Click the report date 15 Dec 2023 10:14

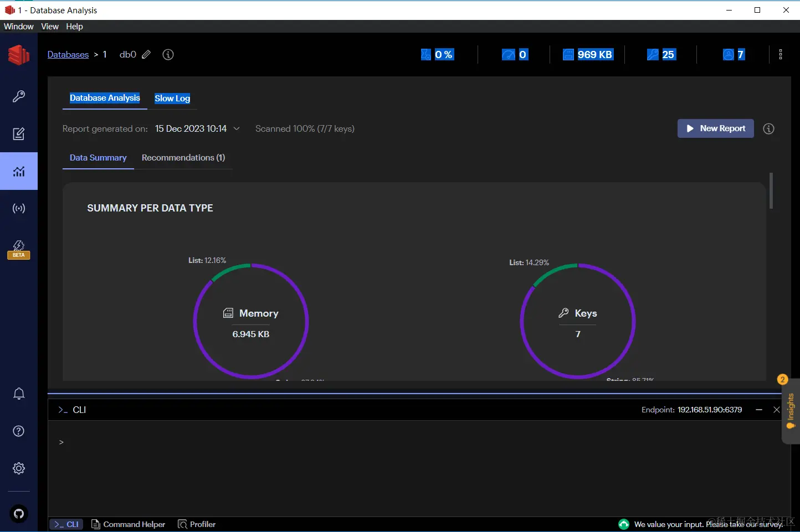point(191,128)
